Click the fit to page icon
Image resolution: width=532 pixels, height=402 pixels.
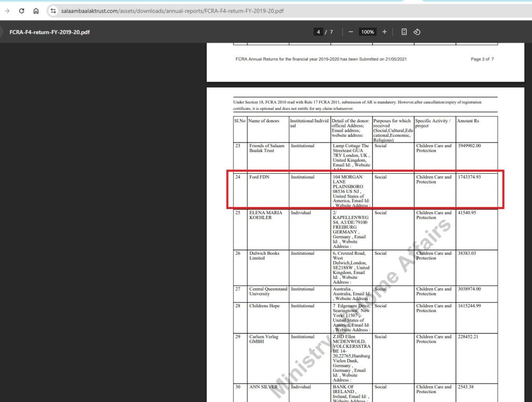pyautogui.click(x=404, y=32)
